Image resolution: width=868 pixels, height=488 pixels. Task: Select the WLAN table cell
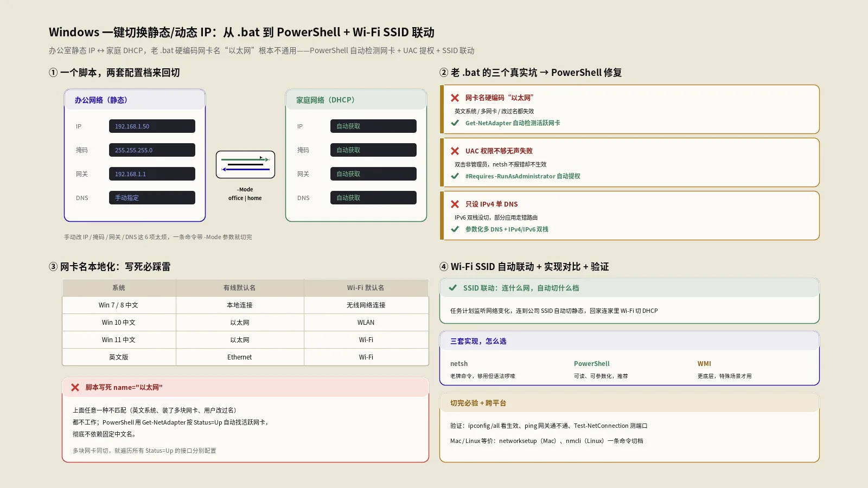coord(366,323)
